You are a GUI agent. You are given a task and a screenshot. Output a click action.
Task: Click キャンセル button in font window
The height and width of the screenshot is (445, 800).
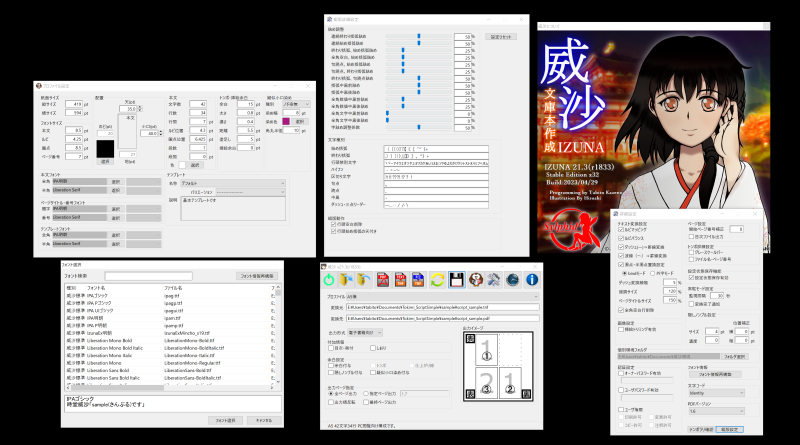pyautogui.click(x=264, y=421)
